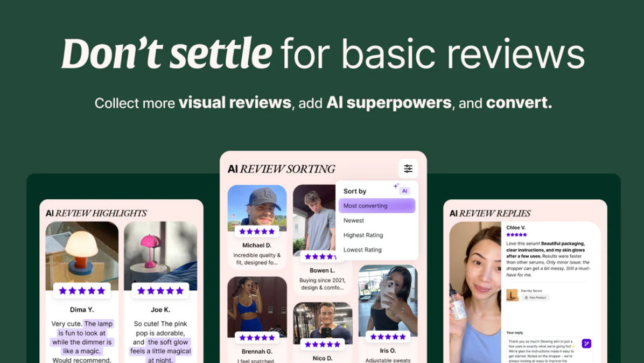Open Nico D.'s review photo
The image size is (644, 363).
[x=323, y=323]
